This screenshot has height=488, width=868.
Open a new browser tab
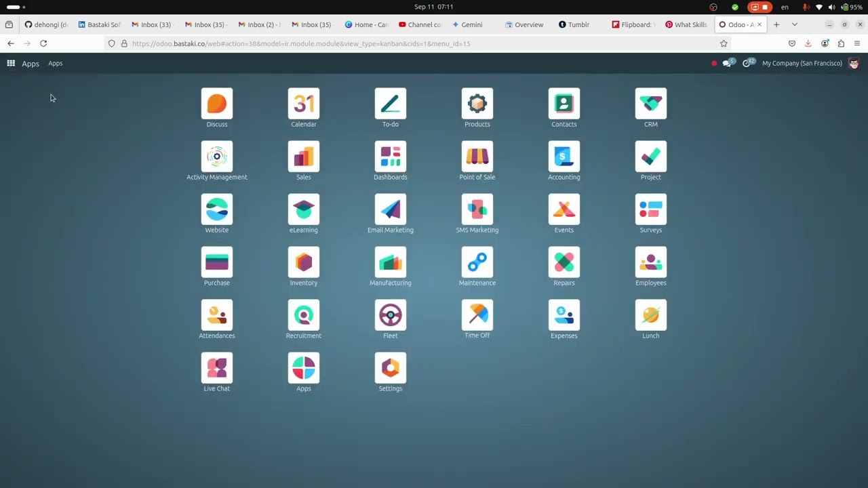776,24
